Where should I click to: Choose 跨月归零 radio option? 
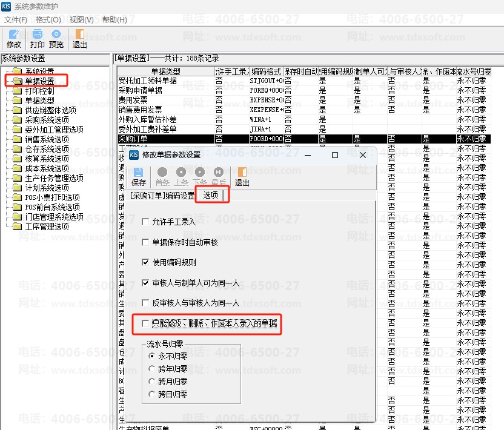152,381
